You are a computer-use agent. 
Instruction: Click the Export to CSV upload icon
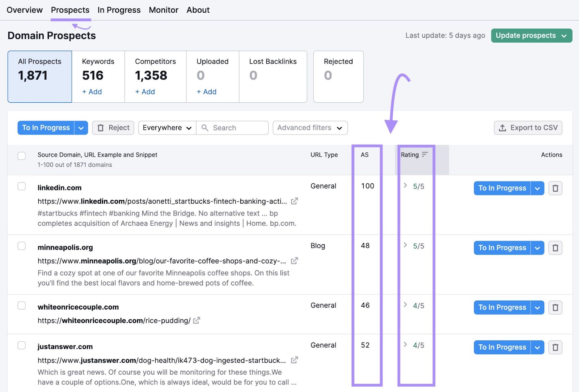(503, 128)
